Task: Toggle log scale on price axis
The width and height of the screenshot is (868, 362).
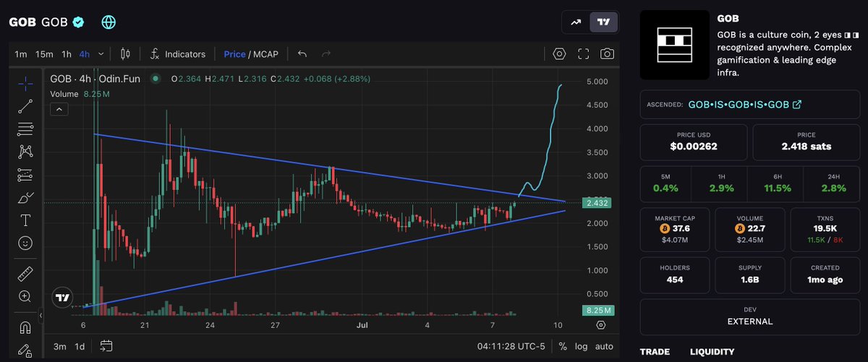Action: point(581,346)
